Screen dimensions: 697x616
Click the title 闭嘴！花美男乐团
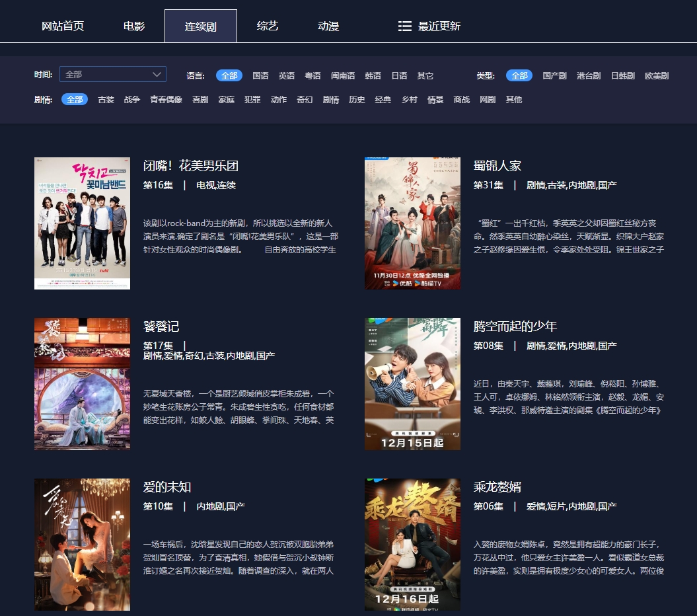click(191, 166)
